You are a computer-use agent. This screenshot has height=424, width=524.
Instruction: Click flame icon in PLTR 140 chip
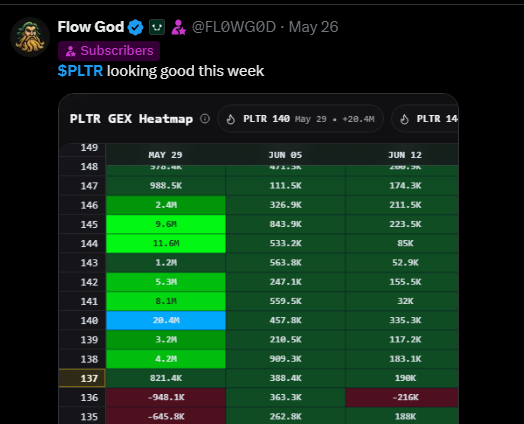point(231,119)
